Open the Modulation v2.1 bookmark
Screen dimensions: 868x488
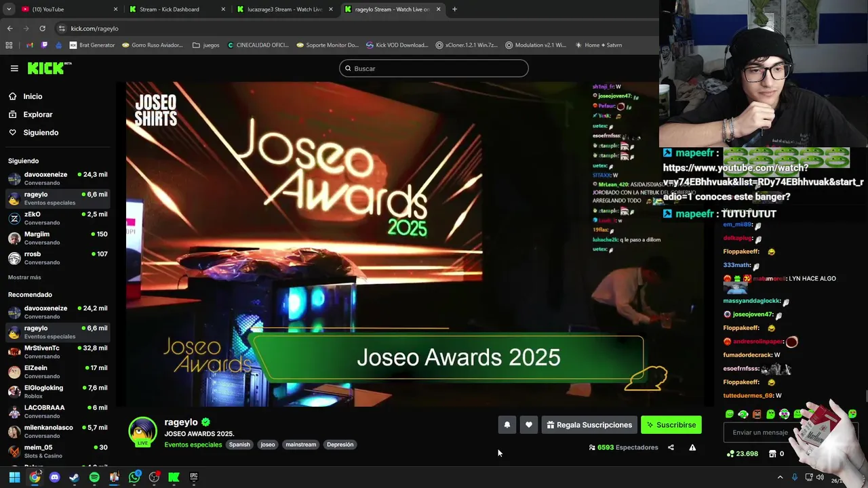coord(536,45)
